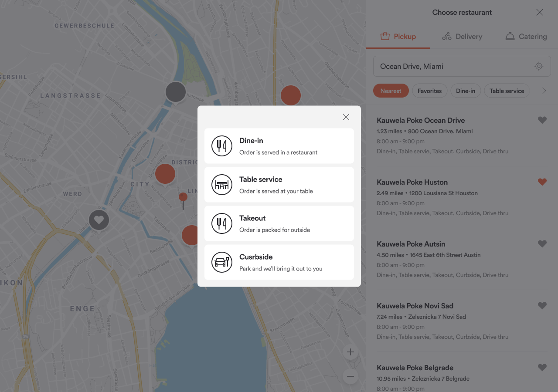Switch to the Pickup tab
Viewport: 558px width, 392px height.
(x=398, y=37)
